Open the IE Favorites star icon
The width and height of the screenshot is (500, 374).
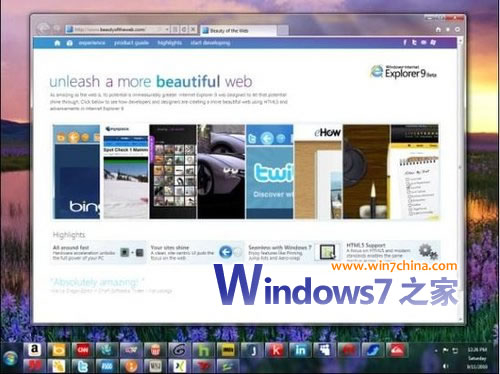pyautogui.click(x=448, y=30)
